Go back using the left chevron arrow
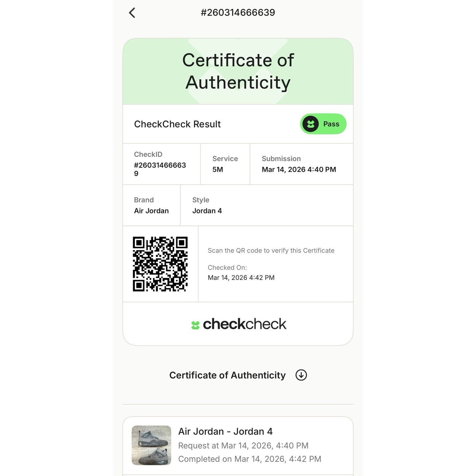This screenshot has width=476, height=476. [132, 13]
